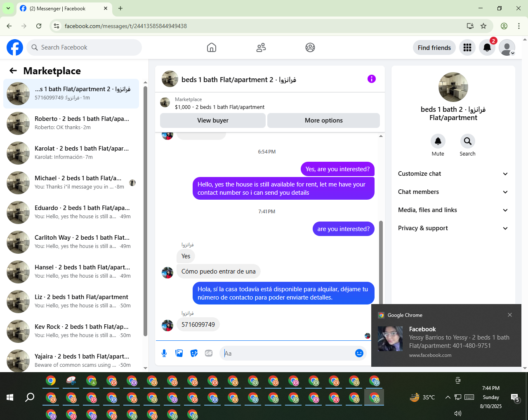Go to Home feed icon
This screenshot has height=420, width=528.
click(x=212, y=47)
